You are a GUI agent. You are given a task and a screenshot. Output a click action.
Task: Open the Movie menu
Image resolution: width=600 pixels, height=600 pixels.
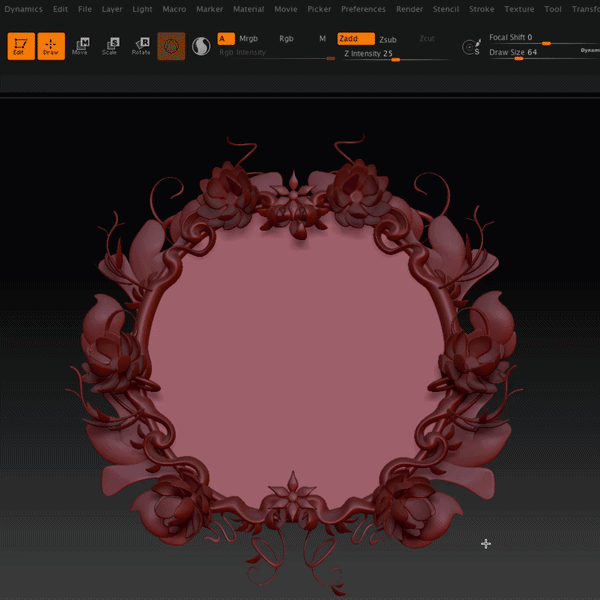pos(286,9)
